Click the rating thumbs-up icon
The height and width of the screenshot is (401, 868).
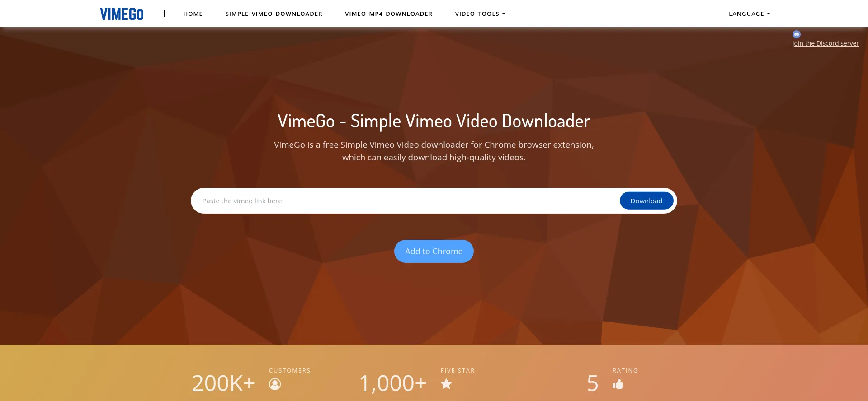click(x=618, y=384)
